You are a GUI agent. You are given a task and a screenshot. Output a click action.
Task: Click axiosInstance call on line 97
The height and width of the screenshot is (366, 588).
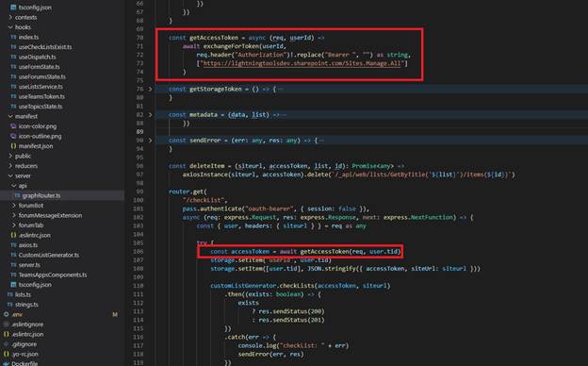coord(205,175)
